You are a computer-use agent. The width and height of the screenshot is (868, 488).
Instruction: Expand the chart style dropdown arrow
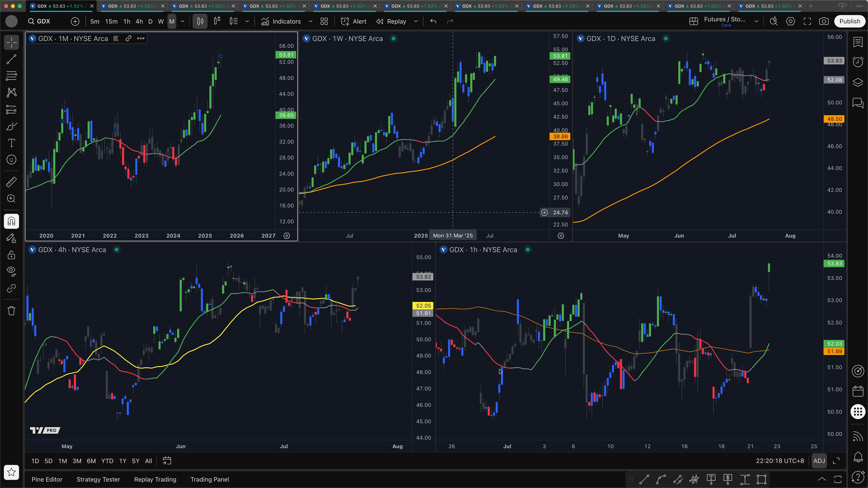pyautogui.click(x=247, y=21)
